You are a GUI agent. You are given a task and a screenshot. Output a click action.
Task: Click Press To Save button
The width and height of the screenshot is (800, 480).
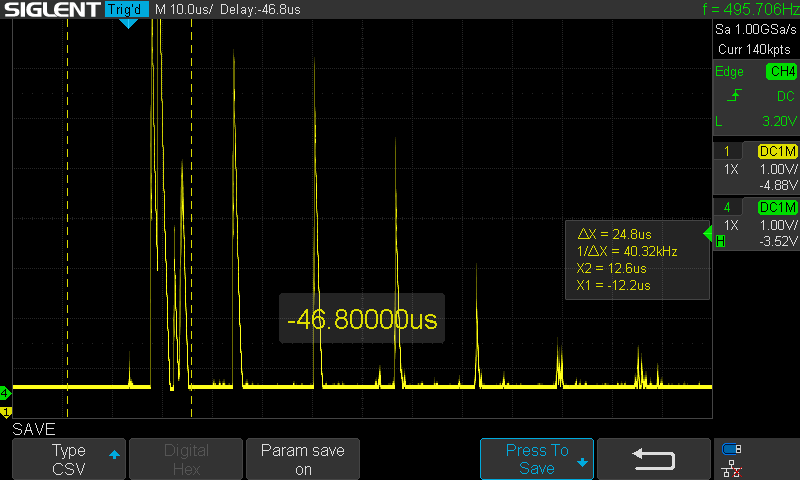pos(537,459)
